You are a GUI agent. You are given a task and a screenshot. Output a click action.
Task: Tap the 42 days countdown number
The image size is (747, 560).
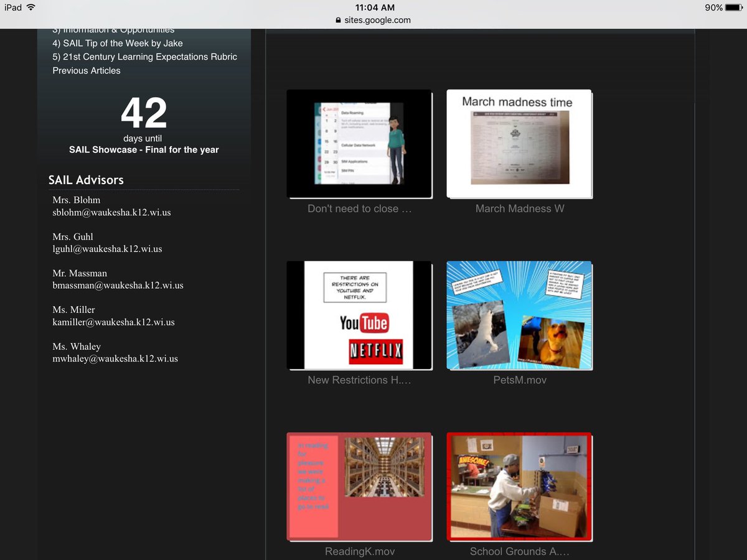144,113
